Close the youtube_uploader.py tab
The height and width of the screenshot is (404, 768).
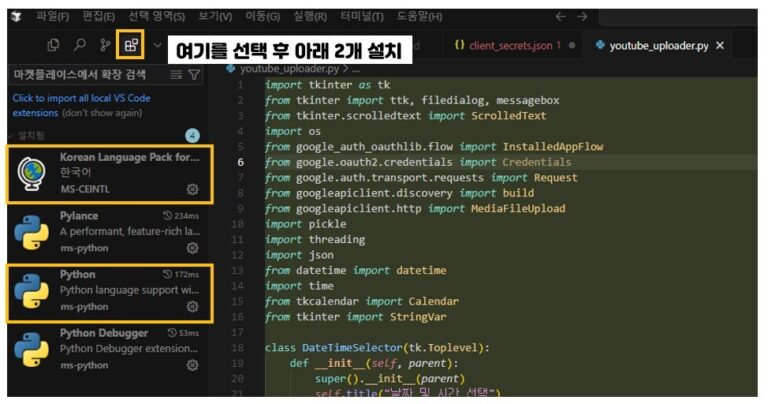(x=720, y=46)
